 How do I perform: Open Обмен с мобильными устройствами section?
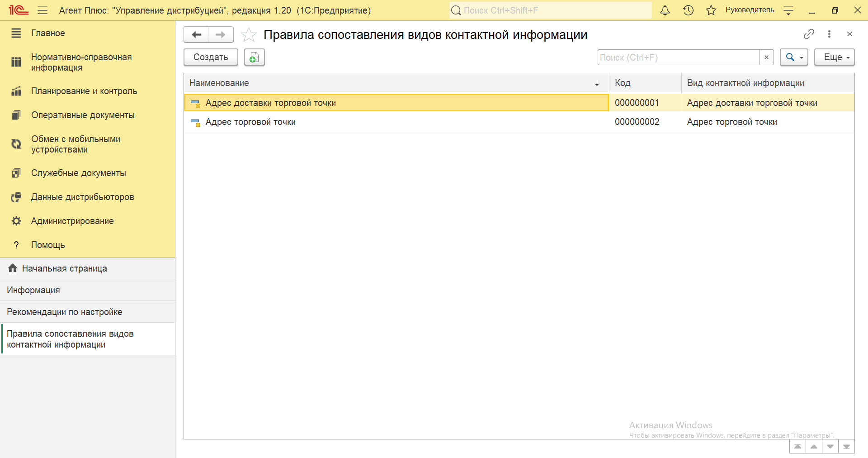(87, 144)
